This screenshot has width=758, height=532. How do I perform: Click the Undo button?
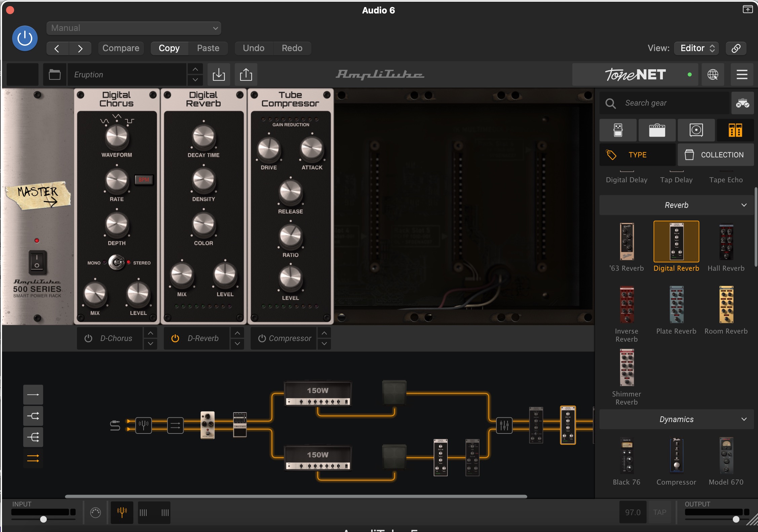click(x=254, y=48)
